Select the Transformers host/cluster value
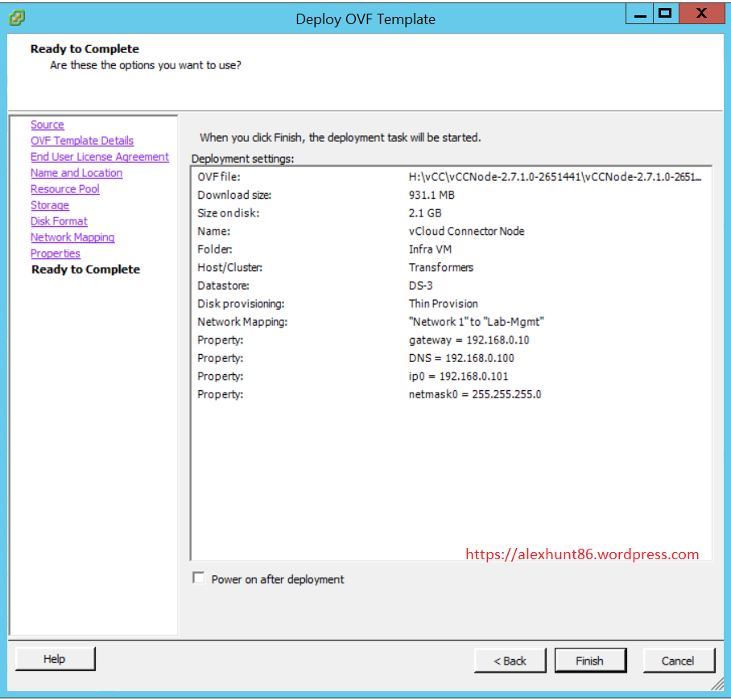 (x=441, y=267)
